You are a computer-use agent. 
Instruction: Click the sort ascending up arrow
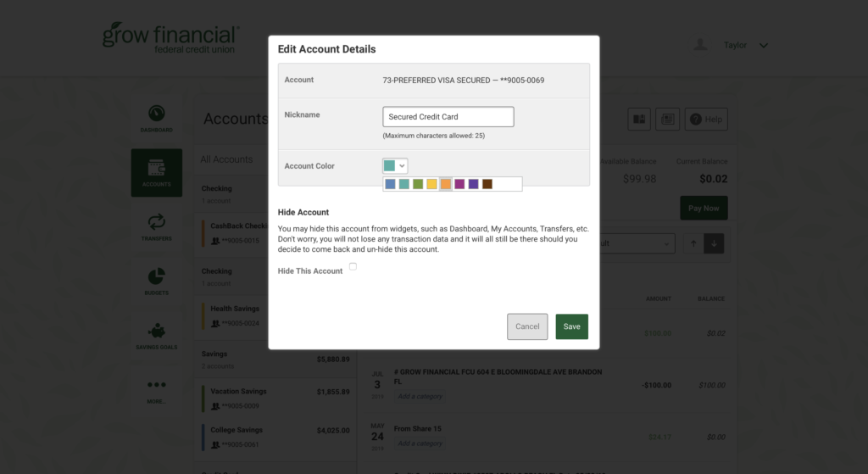pyautogui.click(x=693, y=243)
